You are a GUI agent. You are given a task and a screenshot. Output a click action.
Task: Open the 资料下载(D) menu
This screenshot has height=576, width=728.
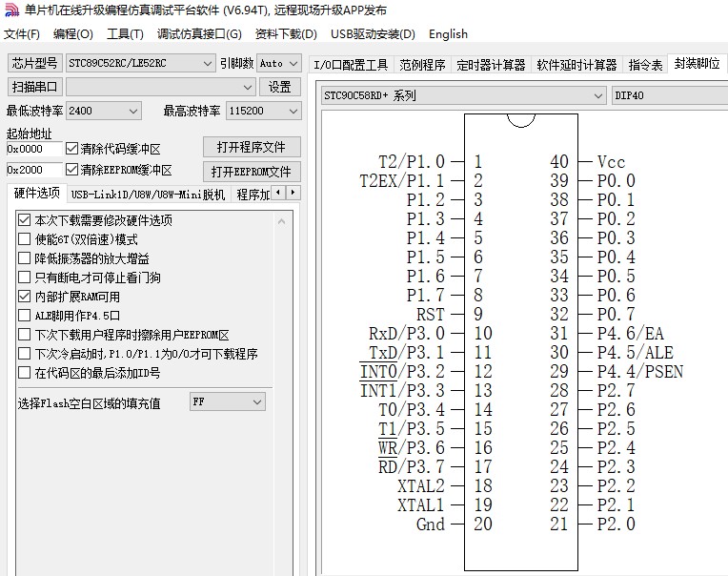pyautogui.click(x=286, y=34)
